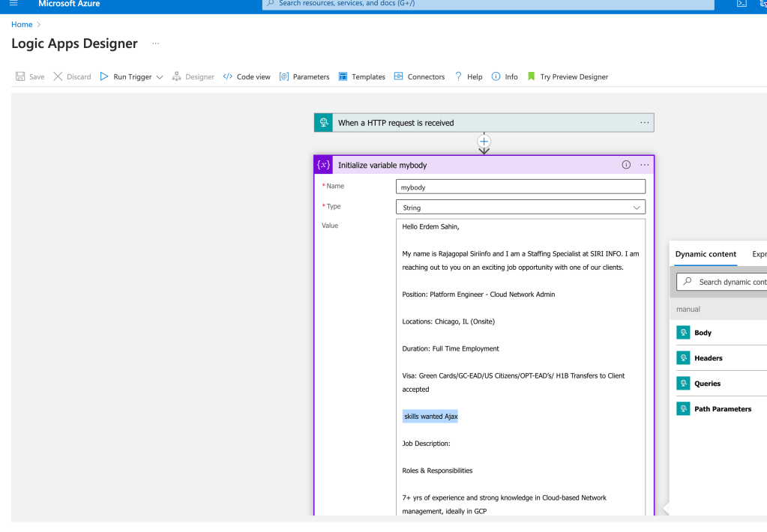Click the Save disk icon
The width and height of the screenshot is (767, 532).
pos(20,76)
